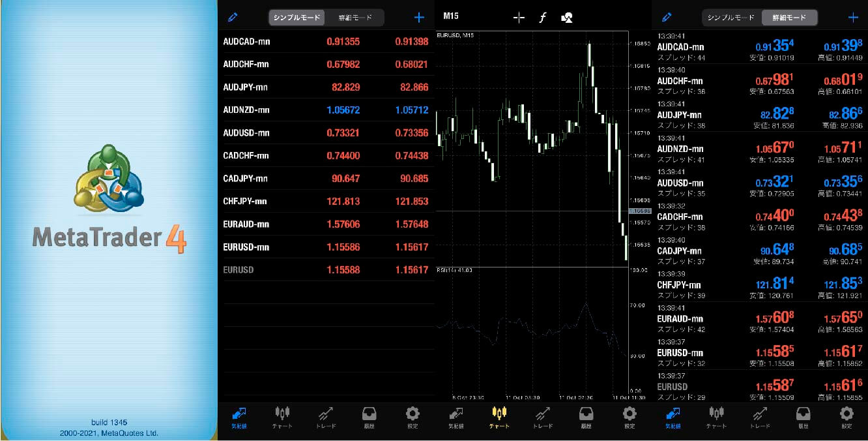Open トレード tab in simple mode quotes screen
Screen dimensions: 868x441
coord(325,418)
